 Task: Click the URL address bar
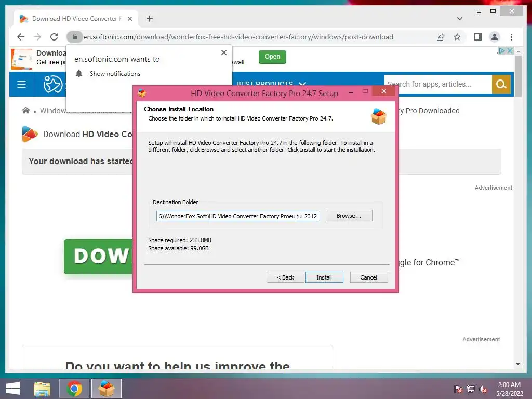pyautogui.click(x=238, y=37)
